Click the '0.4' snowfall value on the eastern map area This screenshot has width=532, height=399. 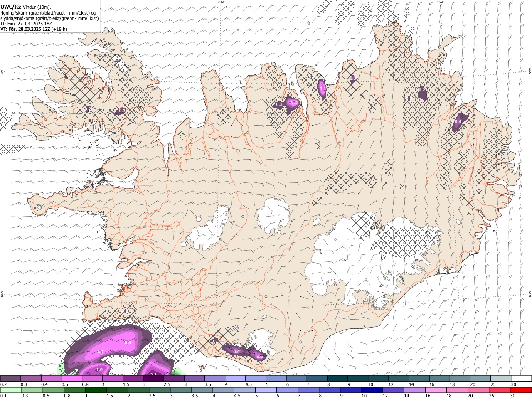click(x=458, y=121)
